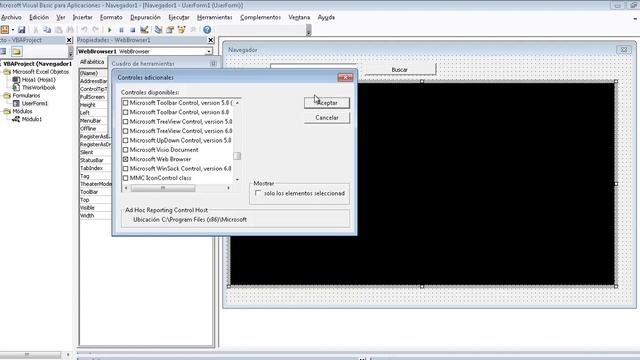Click the controls list horizontal scroll thumb

click(163, 188)
